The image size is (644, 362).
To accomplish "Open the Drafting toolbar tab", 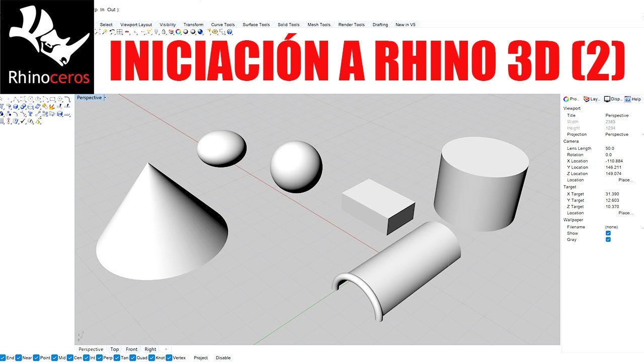I will [x=380, y=25].
